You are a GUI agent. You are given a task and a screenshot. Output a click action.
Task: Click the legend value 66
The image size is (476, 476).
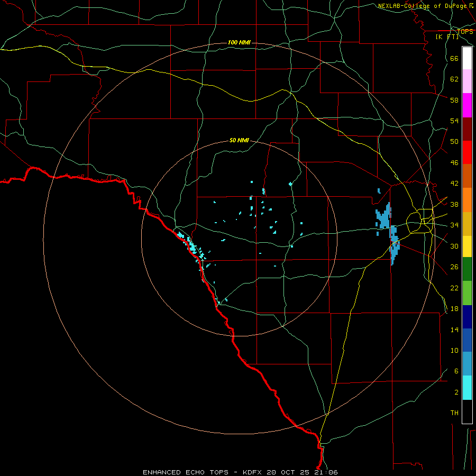point(454,59)
